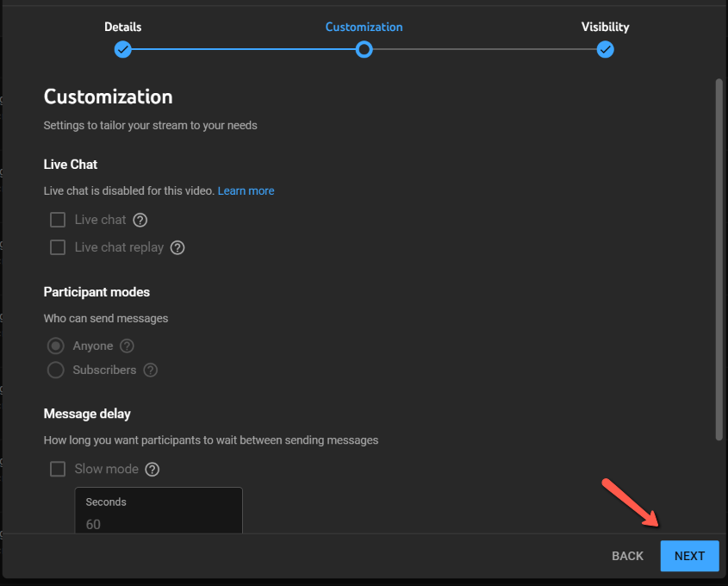Go to the Details step tab

[x=123, y=27]
